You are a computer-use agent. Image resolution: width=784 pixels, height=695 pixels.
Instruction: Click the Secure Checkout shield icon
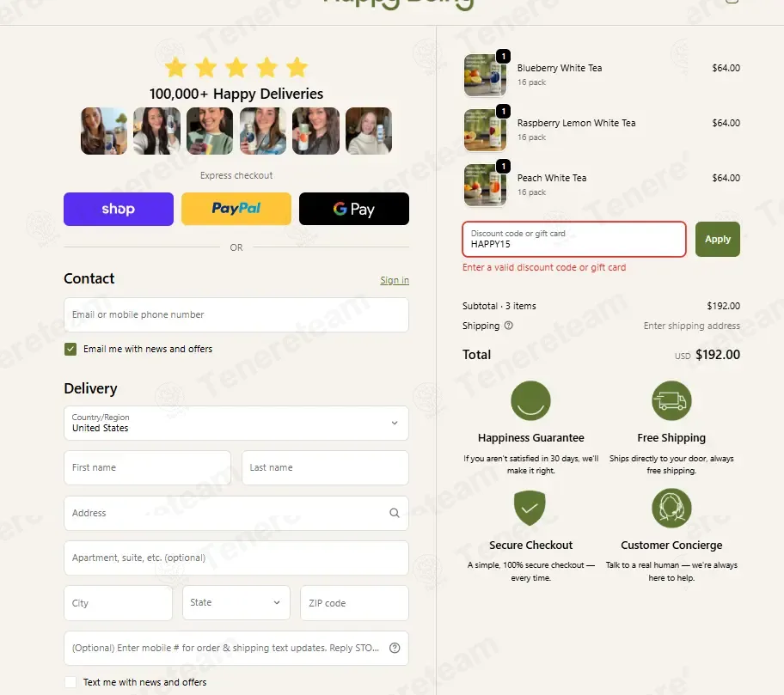tap(530, 508)
